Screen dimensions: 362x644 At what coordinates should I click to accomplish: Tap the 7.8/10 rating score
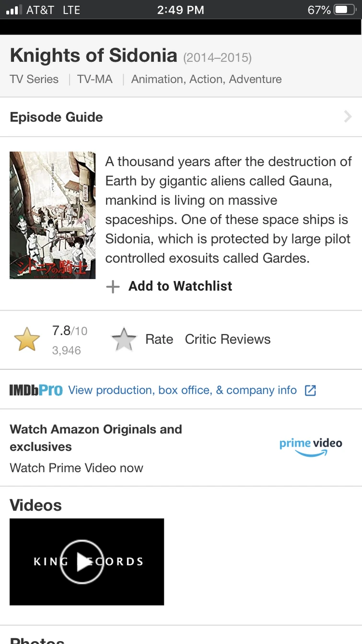pyautogui.click(x=70, y=331)
